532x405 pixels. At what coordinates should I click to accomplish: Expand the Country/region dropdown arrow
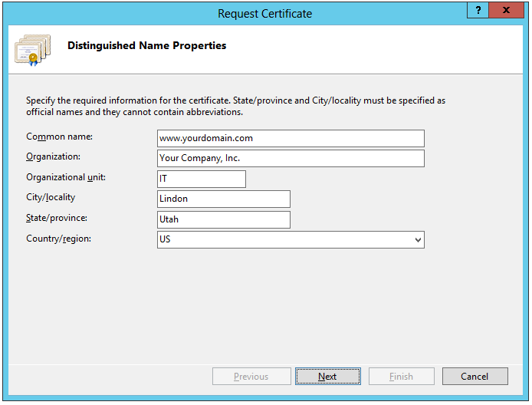click(417, 240)
